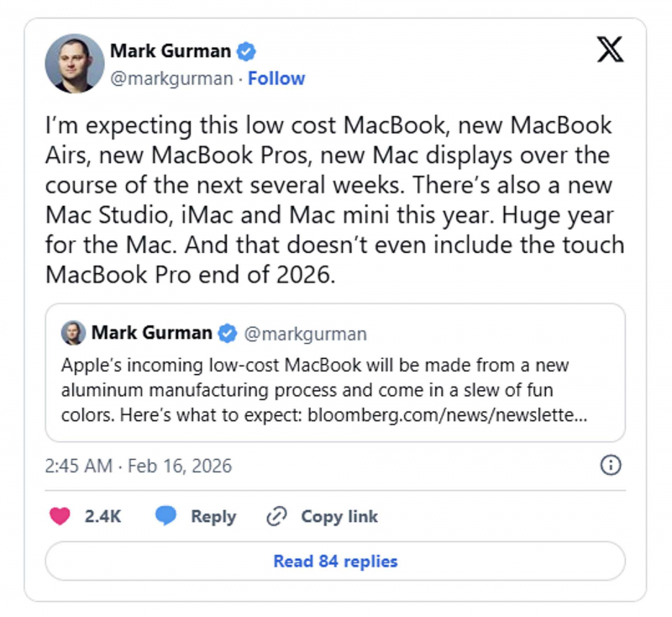Open the quoted tweet about the low-cost MacBook

click(x=334, y=391)
